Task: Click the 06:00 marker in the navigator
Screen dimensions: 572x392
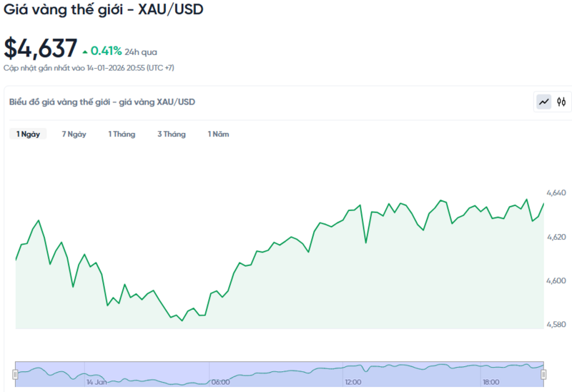Action: click(x=221, y=382)
